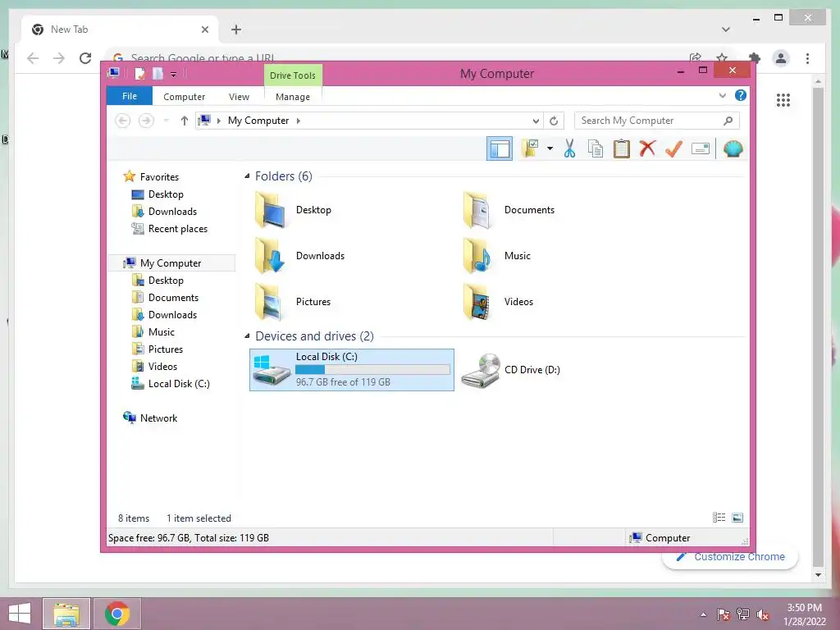Select the Drive Tools contextual tab
Viewport: 840px width, 630px height.
[x=293, y=75]
